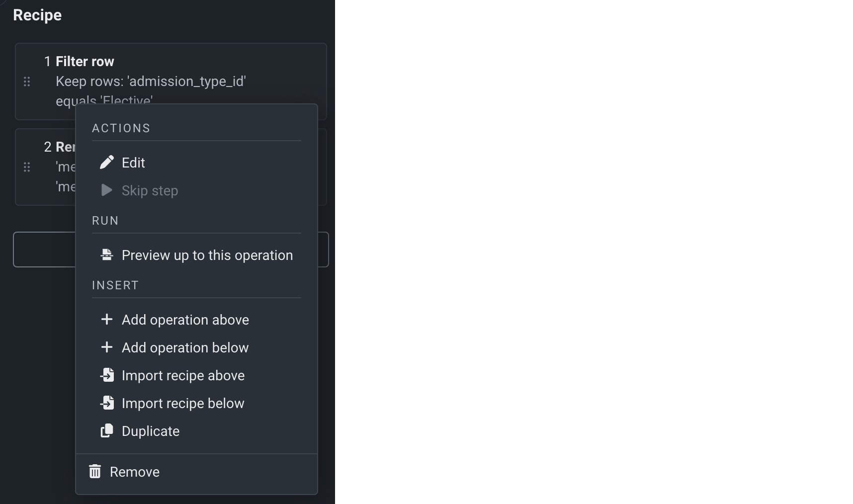This screenshot has width=853, height=504.
Task: Click the Import recipe below icon
Action: coord(107,403)
